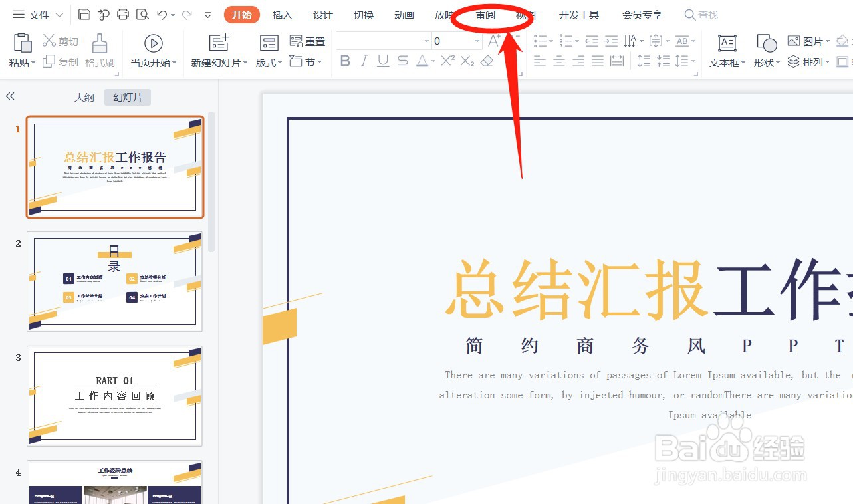The height and width of the screenshot is (504, 853).
Task: Increase font size with A+ icon
Action: [494, 41]
